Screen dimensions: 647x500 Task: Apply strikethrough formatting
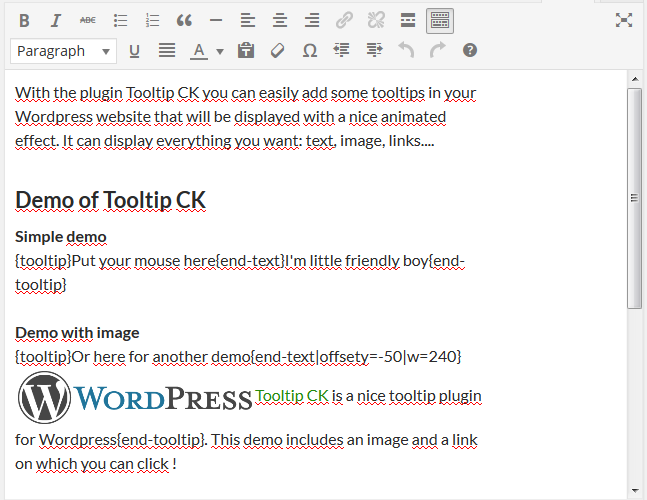(88, 20)
